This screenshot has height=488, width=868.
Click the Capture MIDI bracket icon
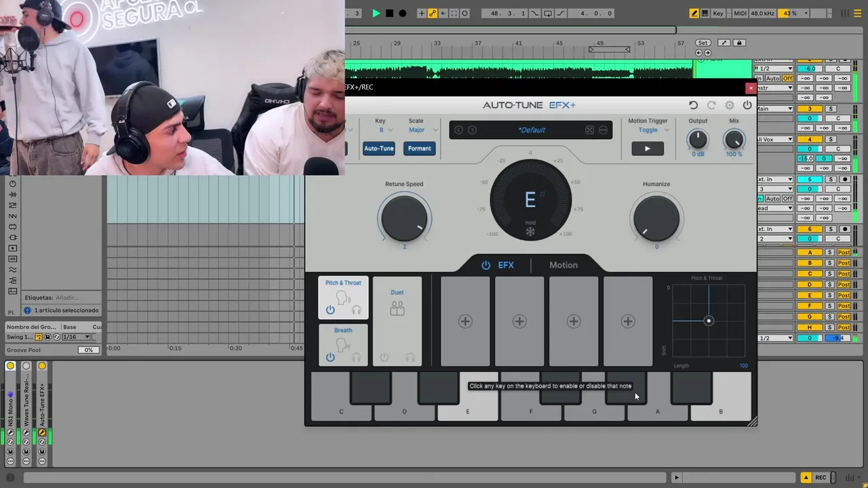point(454,13)
